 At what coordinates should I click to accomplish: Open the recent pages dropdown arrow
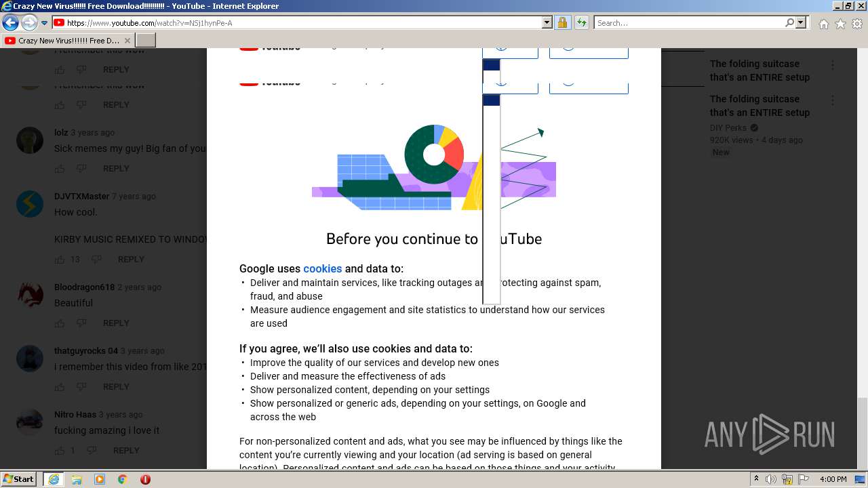click(44, 23)
